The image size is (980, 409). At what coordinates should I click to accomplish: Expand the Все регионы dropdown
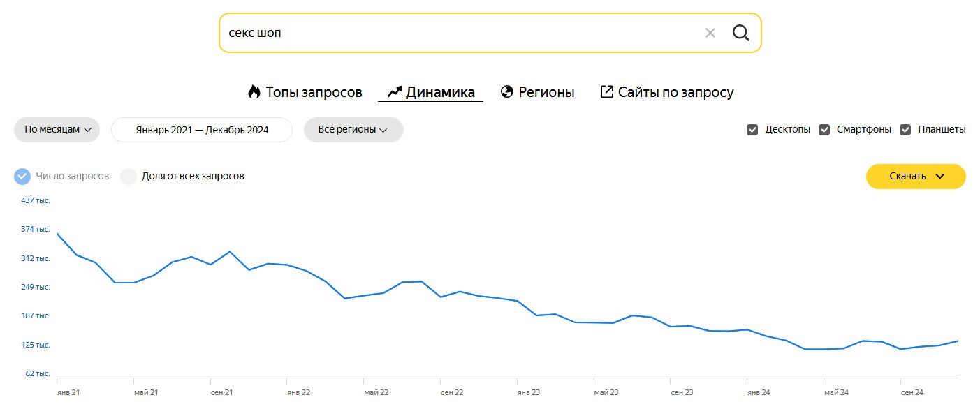coord(353,130)
